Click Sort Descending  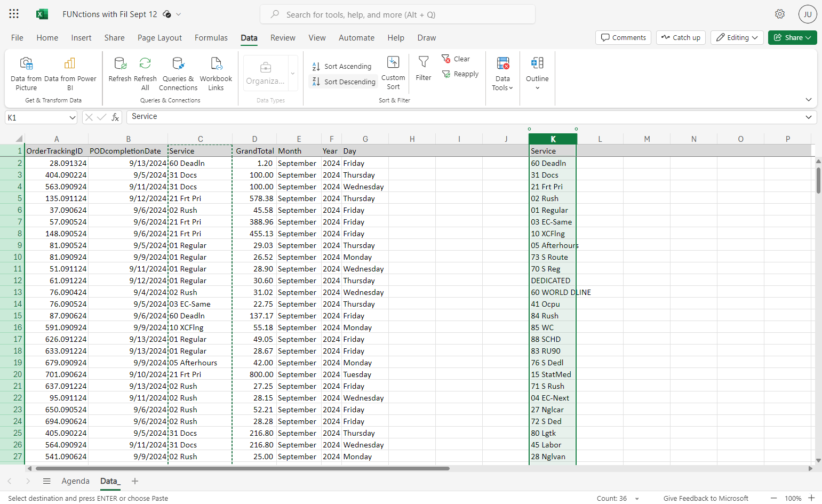pyautogui.click(x=344, y=82)
